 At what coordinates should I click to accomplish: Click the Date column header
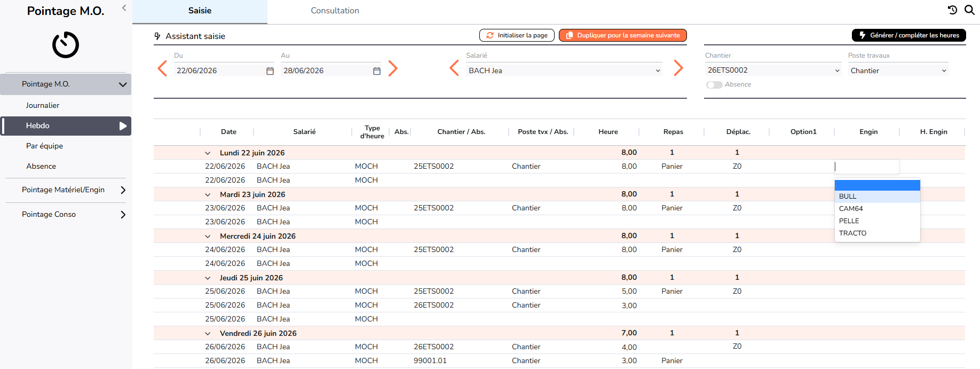pos(228,132)
